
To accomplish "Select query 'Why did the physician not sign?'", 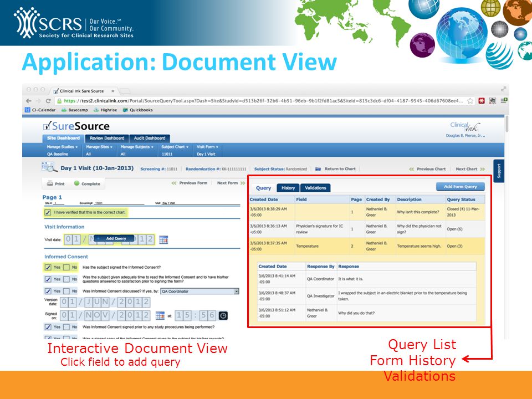I will tap(367, 229).
